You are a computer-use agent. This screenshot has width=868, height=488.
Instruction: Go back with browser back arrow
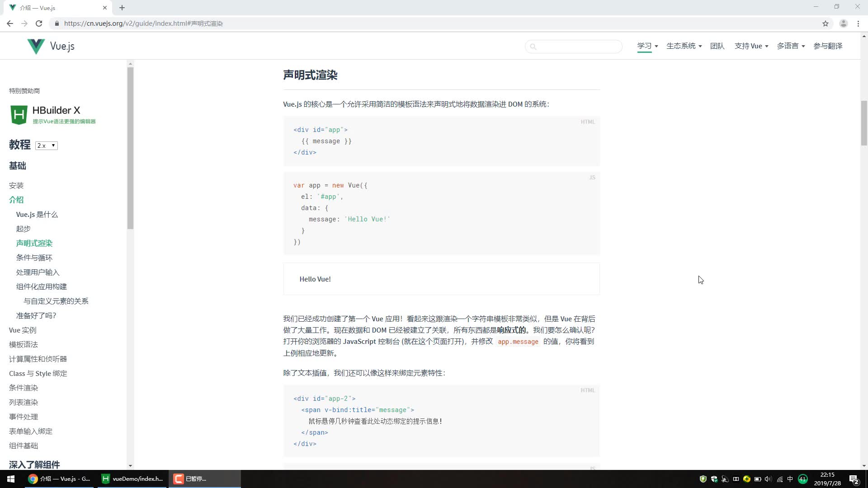point(10,23)
